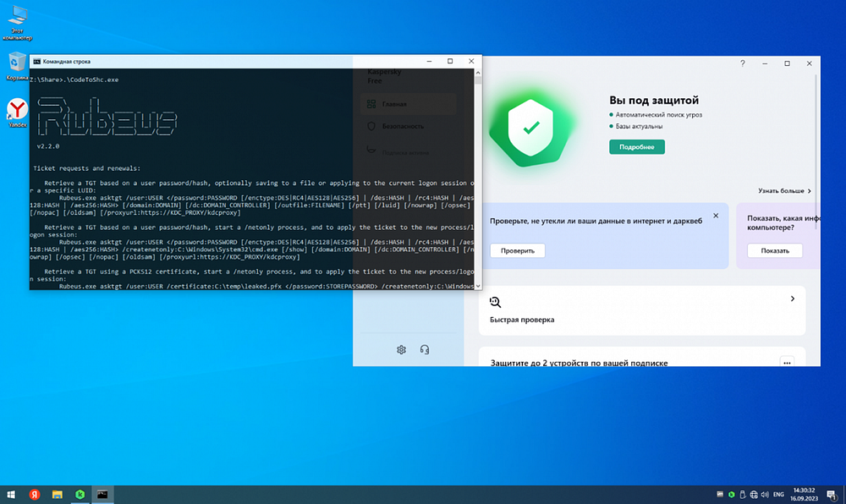Viewport: 846px width, 504px height.
Task: Click the quick scan magnifier icon
Action: pyautogui.click(x=495, y=302)
